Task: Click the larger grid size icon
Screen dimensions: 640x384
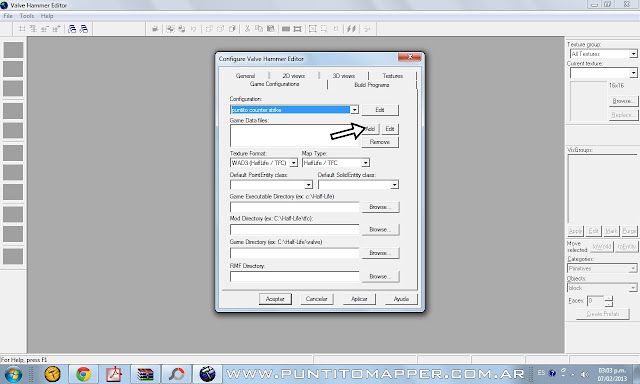Action: click(x=56, y=29)
